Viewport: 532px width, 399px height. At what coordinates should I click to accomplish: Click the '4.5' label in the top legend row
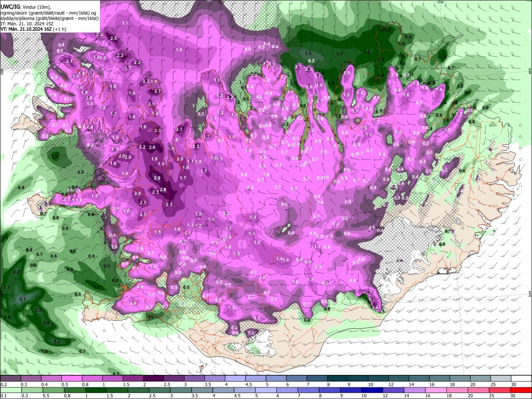[249, 384]
